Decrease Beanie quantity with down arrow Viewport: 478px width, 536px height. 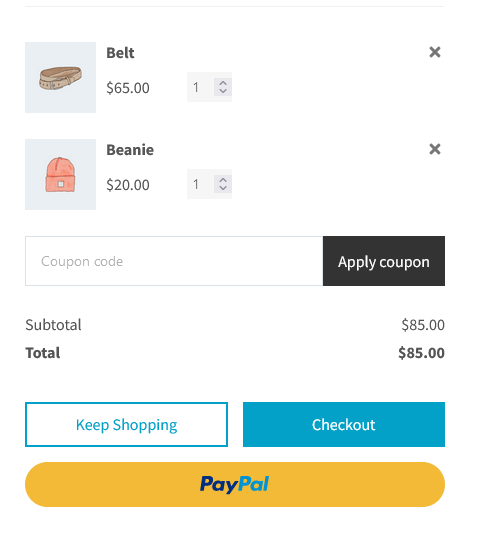click(x=223, y=188)
